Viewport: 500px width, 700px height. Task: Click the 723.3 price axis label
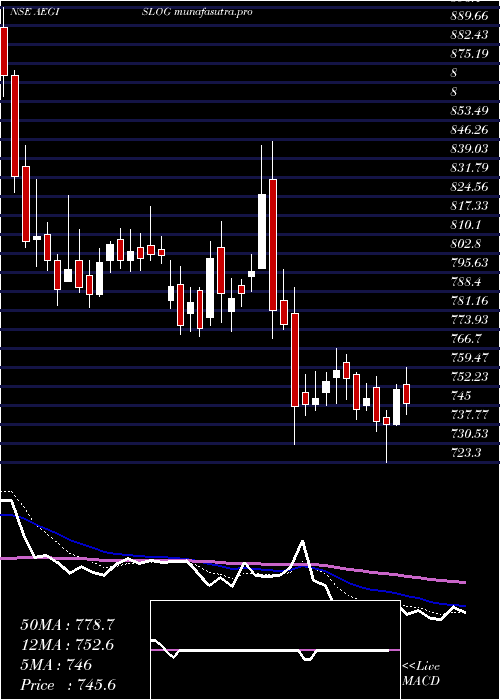tap(467, 453)
